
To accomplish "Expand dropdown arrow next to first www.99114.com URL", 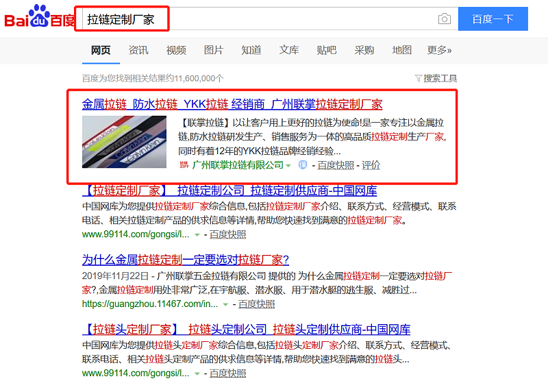I will pyautogui.click(x=197, y=234).
